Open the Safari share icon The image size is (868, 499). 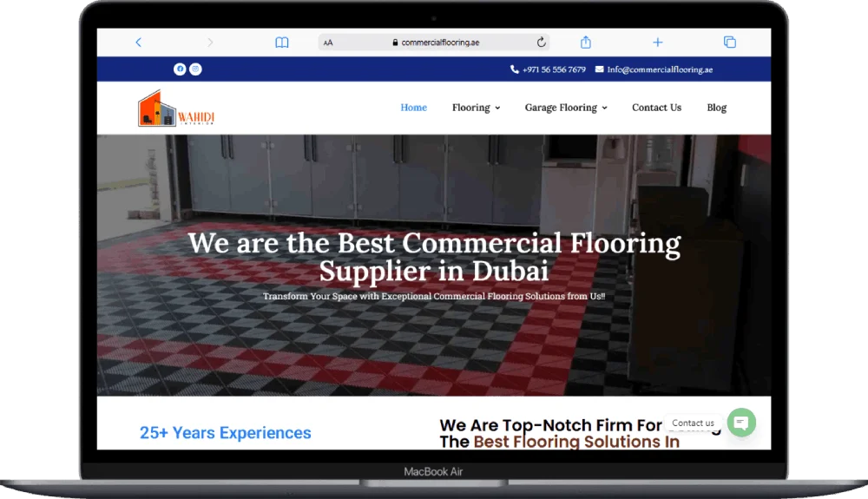(586, 43)
